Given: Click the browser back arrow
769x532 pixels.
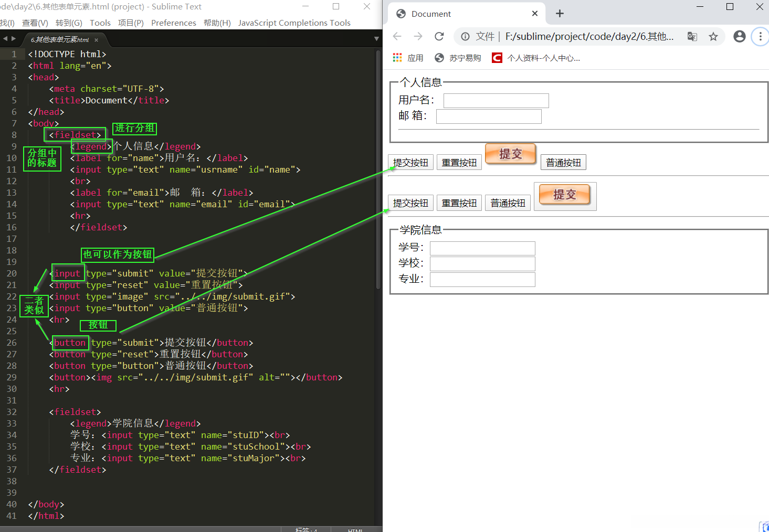Looking at the screenshot, I should tap(397, 36).
